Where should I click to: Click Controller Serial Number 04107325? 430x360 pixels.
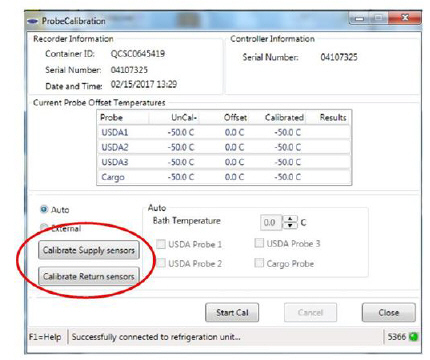pos(339,57)
